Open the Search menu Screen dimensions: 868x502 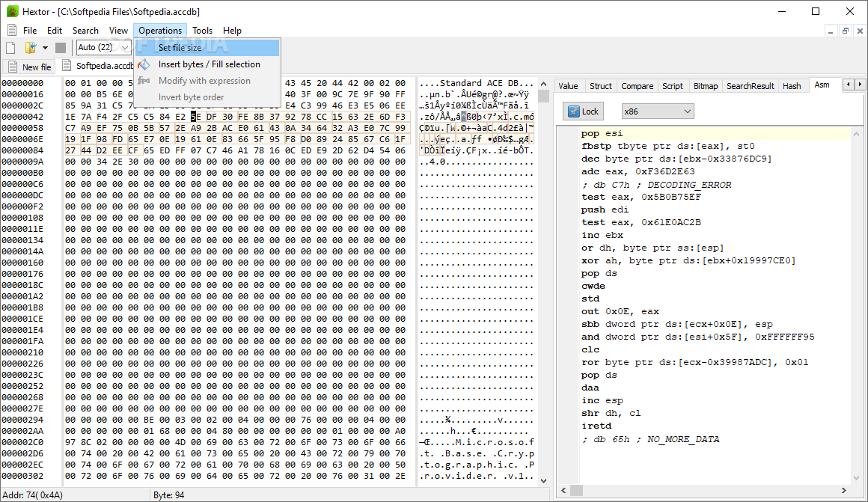85,31
